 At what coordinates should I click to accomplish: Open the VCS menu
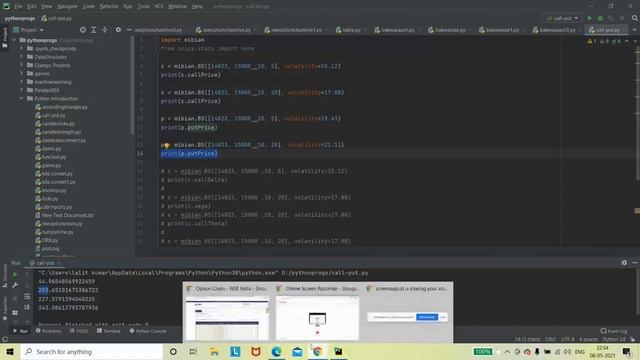[x=159, y=6]
